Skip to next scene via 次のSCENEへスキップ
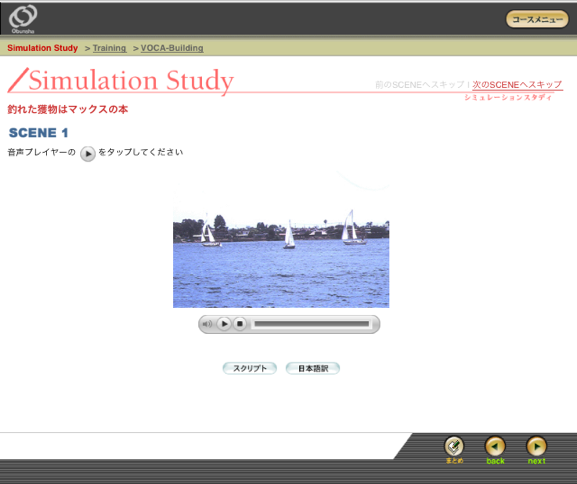Image resolution: width=577 pixels, height=484 pixels. pos(517,85)
